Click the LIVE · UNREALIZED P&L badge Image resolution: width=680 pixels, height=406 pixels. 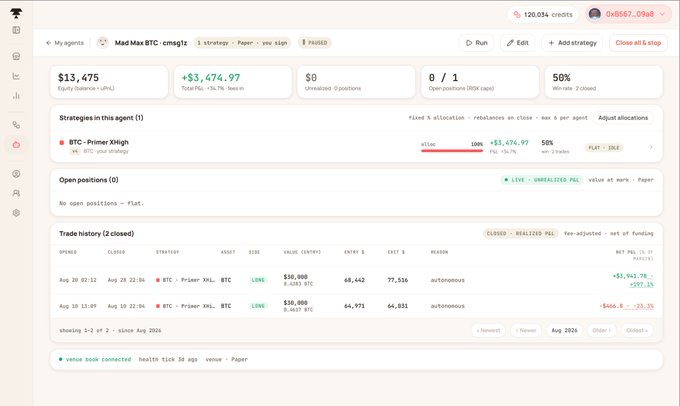(542, 180)
